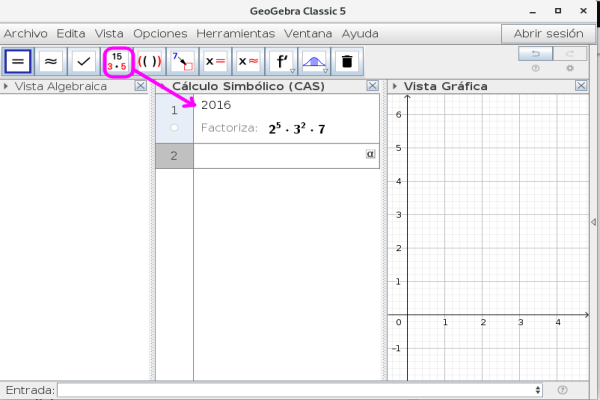
Task: Open the help question mark under Undo
Action: [x=535, y=68]
